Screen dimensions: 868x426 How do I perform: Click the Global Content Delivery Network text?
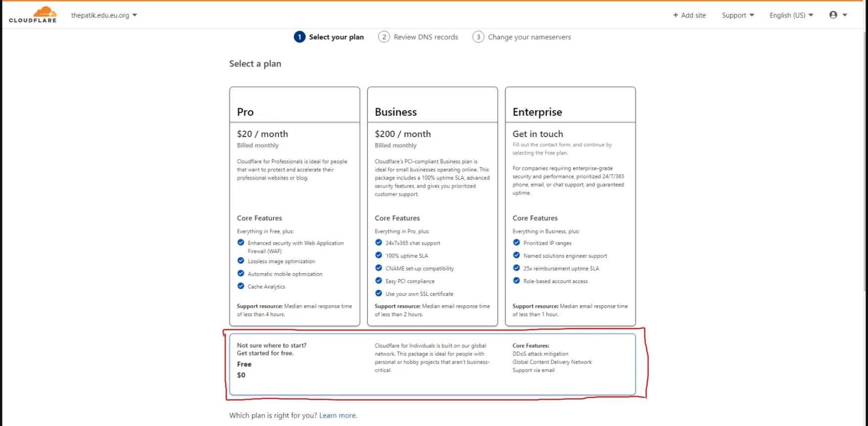(552, 362)
